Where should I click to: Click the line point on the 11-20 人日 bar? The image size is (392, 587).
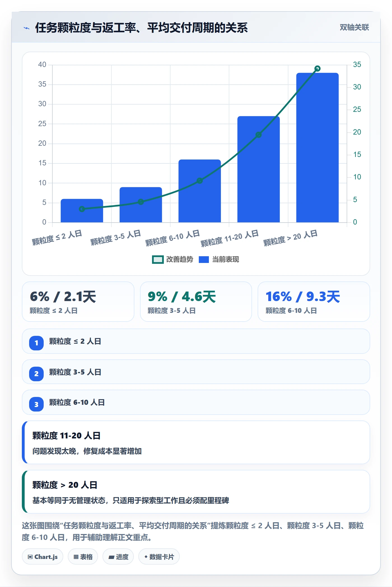click(258, 135)
